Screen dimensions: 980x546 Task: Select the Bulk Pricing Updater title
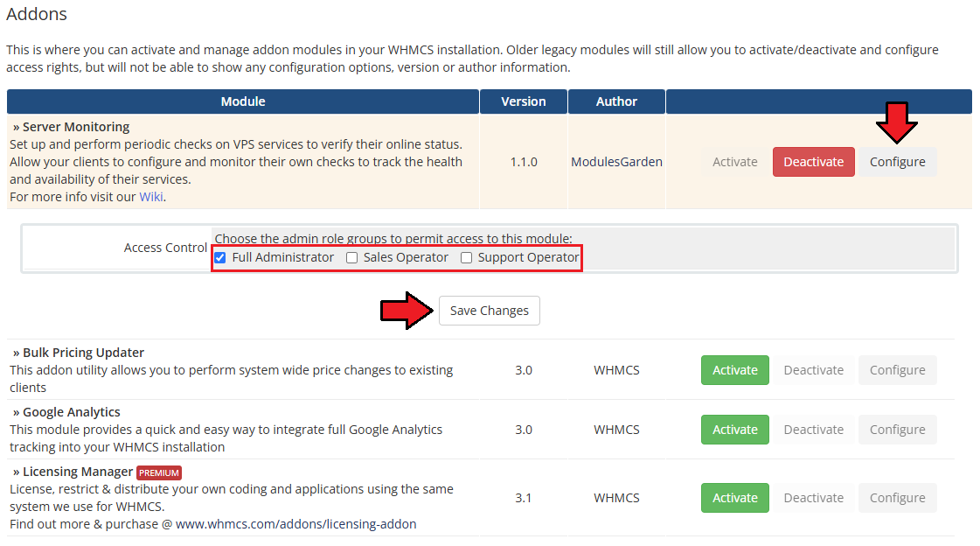pos(83,353)
